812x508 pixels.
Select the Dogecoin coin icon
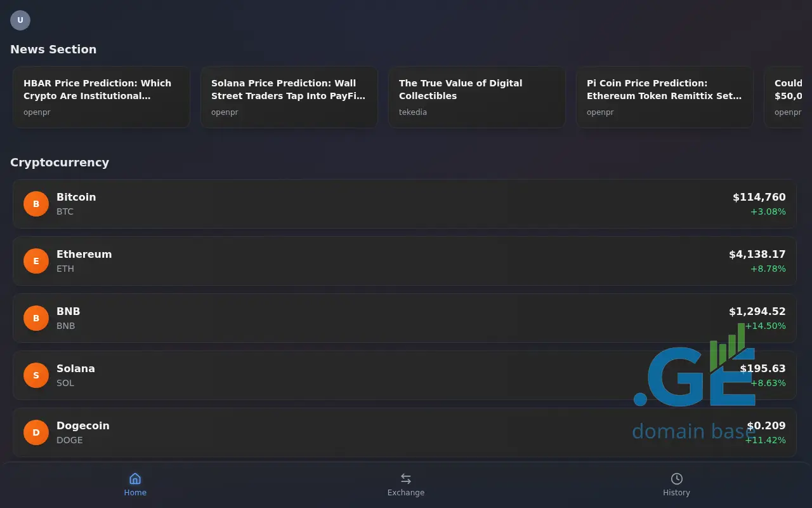click(x=36, y=432)
